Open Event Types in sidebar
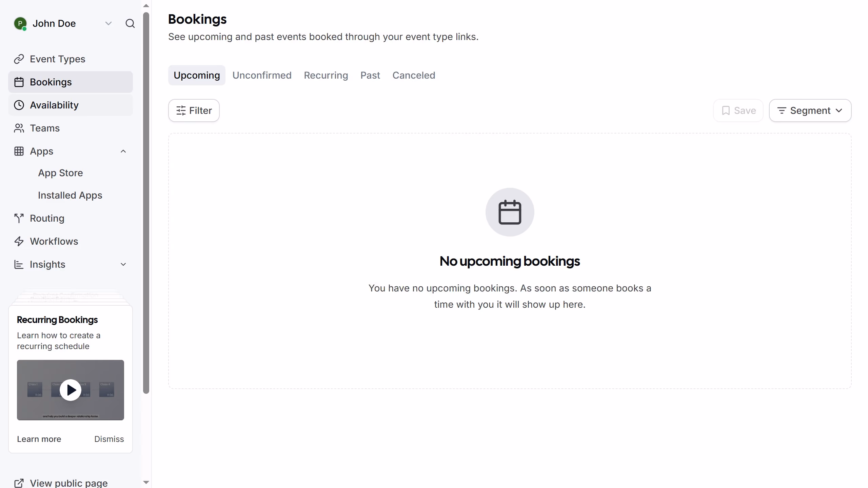The image size is (868, 488). point(71,59)
